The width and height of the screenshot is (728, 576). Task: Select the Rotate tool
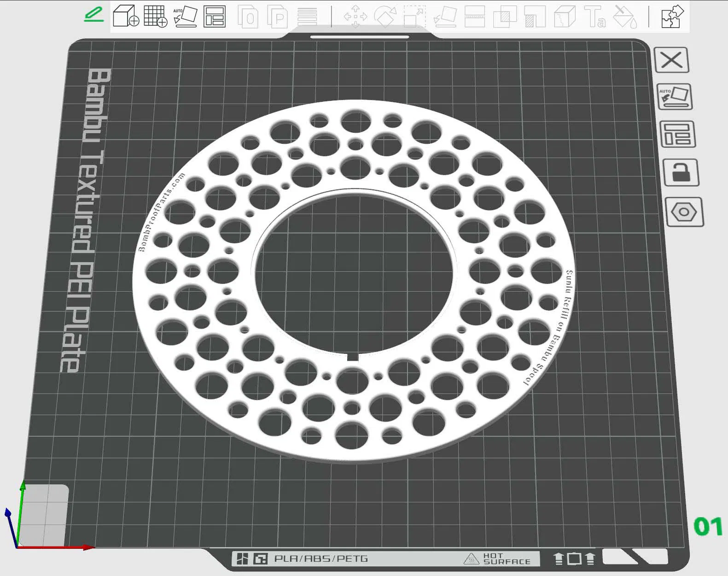[386, 17]
